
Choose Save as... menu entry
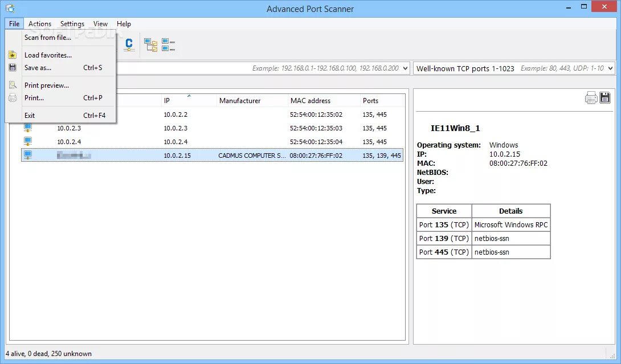60,68
